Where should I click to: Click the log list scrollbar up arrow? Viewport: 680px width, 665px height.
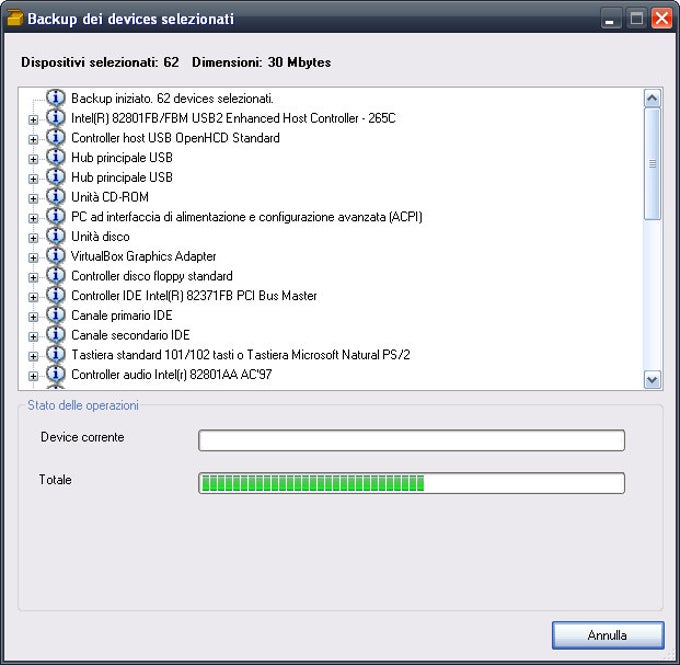click(x=652, y=98)
